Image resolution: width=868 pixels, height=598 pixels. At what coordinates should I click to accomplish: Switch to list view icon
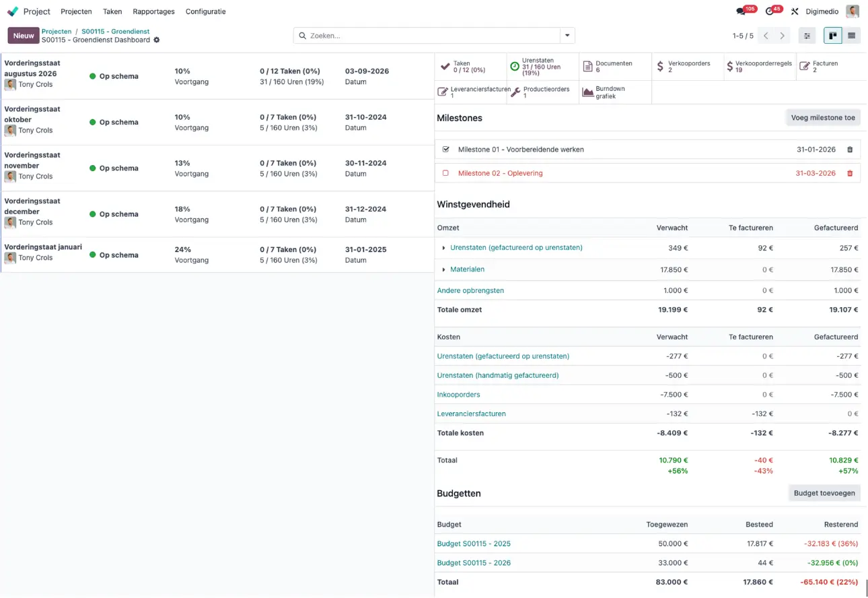coord(851,36)
